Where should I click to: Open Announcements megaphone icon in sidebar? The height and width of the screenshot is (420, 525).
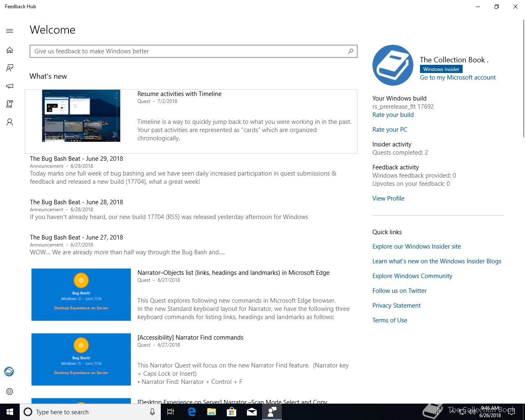coord(10,86)
